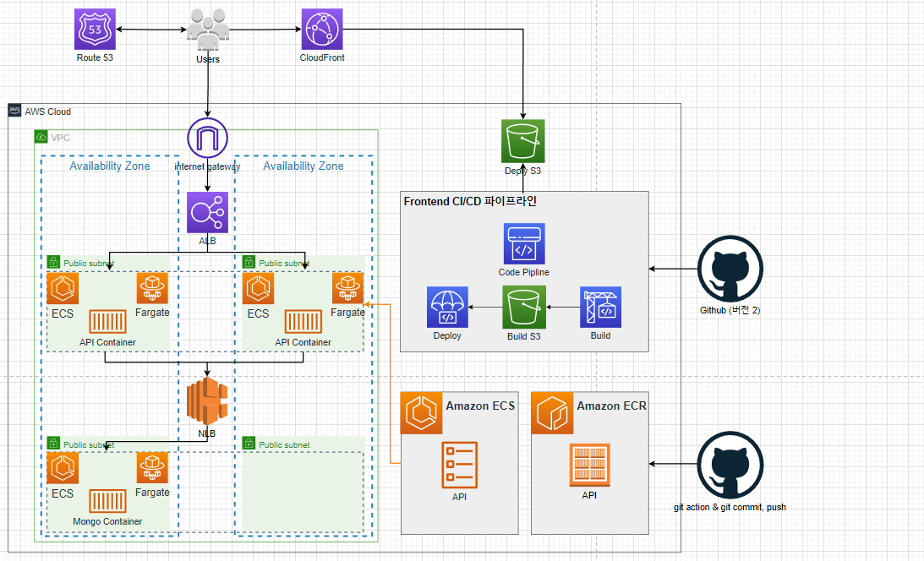Click the lock icon of the empty Public subnet
924x561 pixels.
(x=249, y=443)
